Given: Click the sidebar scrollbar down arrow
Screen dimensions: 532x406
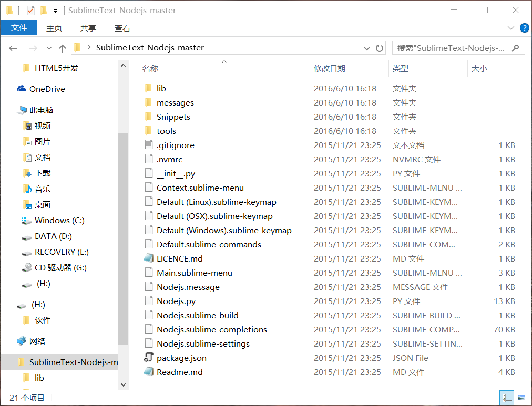Looking at the screenshot, I should click(123, 384).
